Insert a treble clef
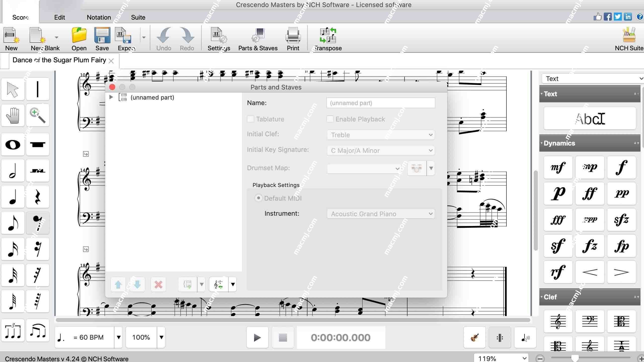 coord(558,321)
